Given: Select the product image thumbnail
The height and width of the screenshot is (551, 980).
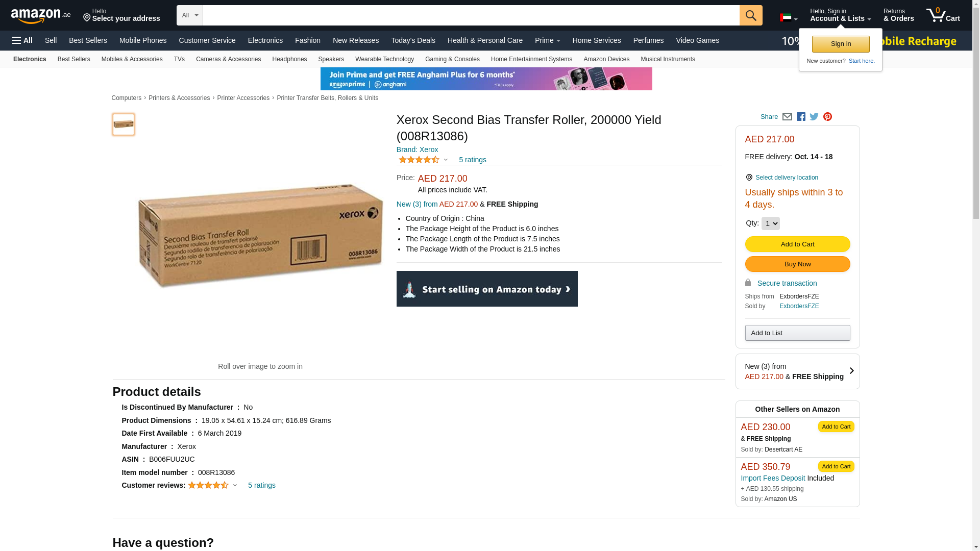Looking at the screenshot, I should coord(124,124).
